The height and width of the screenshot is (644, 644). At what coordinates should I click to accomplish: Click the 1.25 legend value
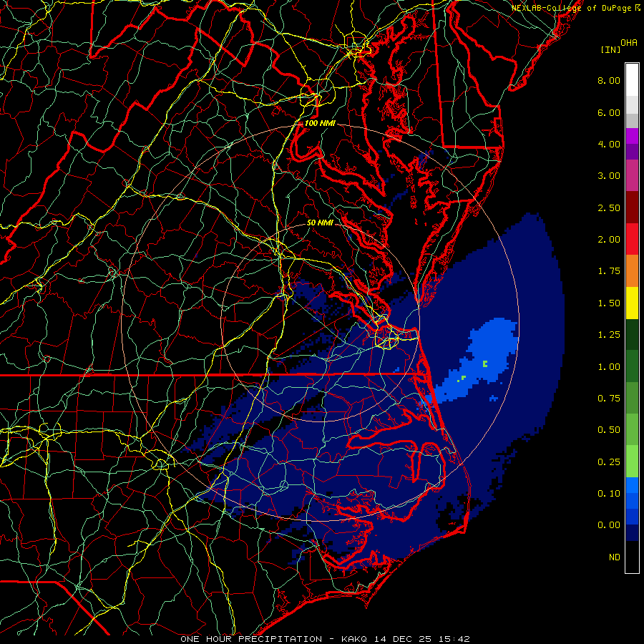point(609,335)
